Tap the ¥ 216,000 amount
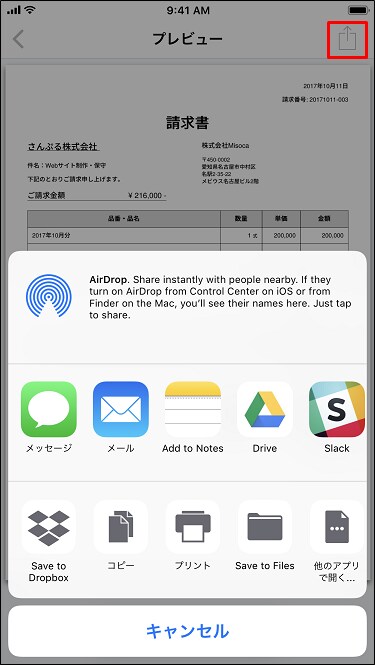This screenshot has height=665, width=375. click(x=147, y=196)
